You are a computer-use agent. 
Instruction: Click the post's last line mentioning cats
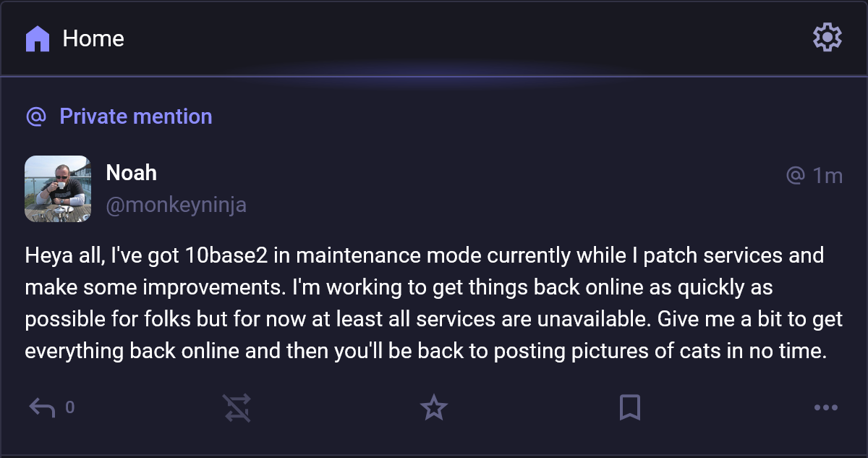tap(425, 352)
